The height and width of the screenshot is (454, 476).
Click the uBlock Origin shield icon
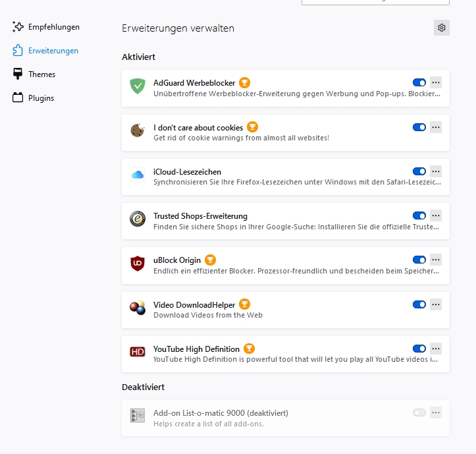(x=138, y=264)
